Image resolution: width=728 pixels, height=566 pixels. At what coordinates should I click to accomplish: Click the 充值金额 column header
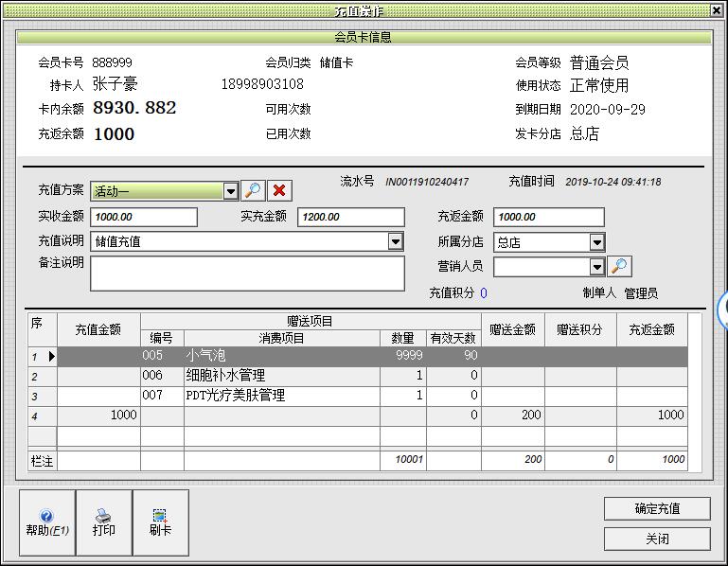tap(98, 329)
